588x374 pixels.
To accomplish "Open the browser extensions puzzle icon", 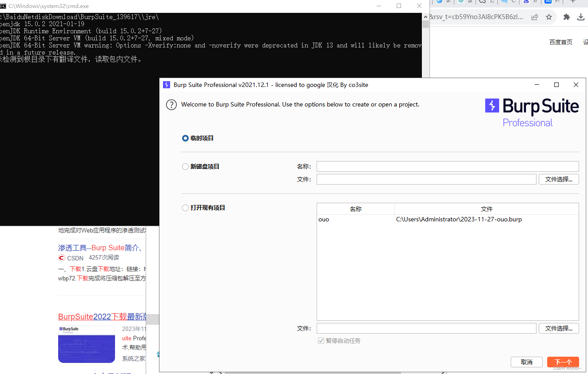I will (566, 17).
